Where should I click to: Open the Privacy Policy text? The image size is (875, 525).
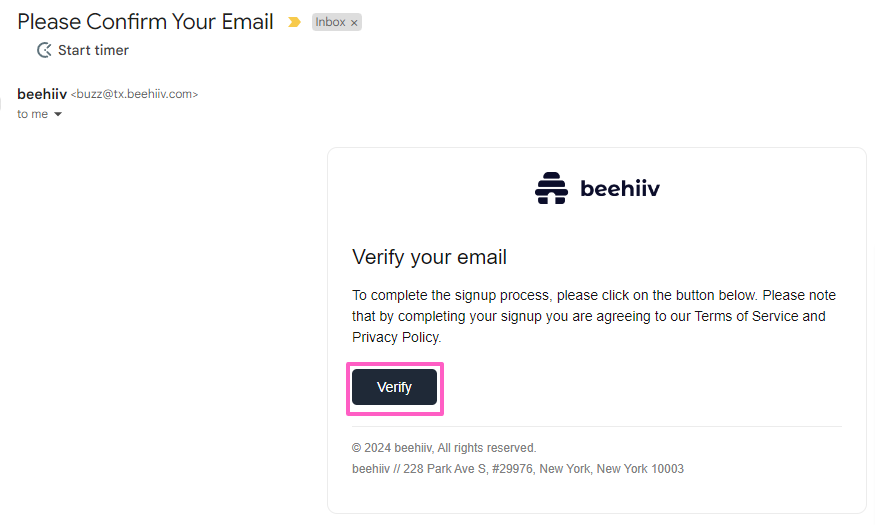point(395,337)
